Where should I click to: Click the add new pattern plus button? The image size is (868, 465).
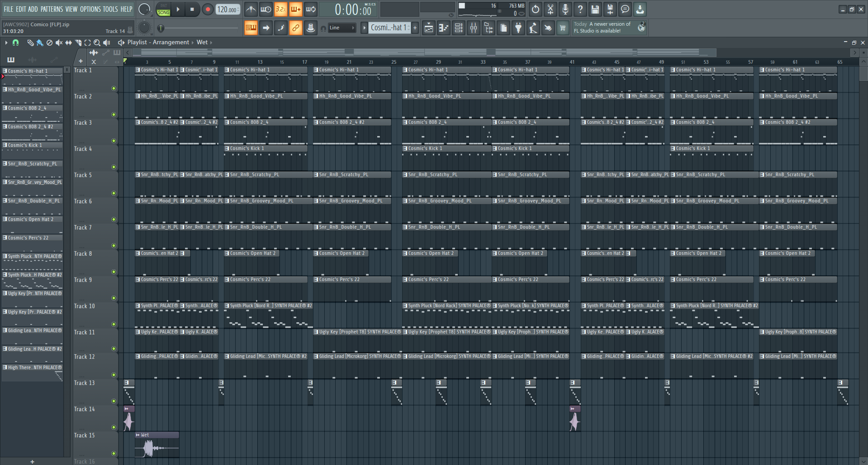(415, 28)
